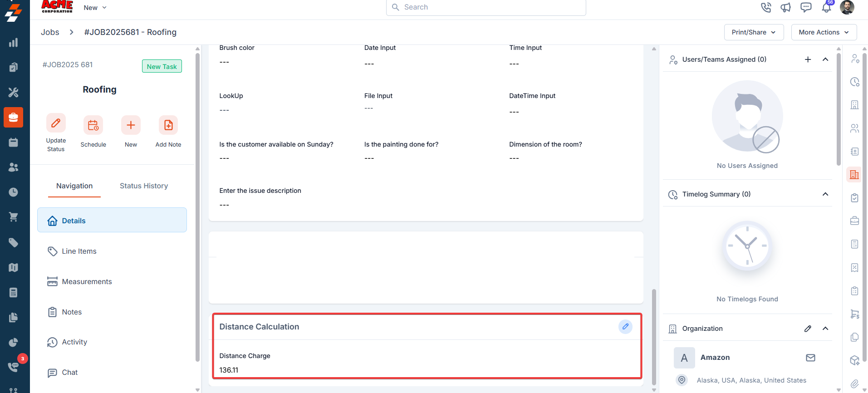Image resolution: width=868 pixels, height=393 pixels.
Task: Click the Add Note icon
Action: [168, 125]
